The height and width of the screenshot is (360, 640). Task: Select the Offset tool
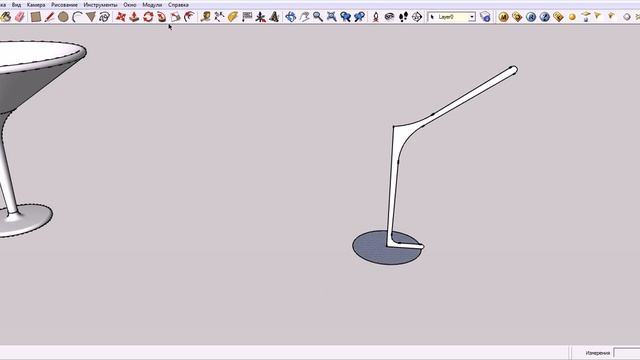tap(189, 17)
